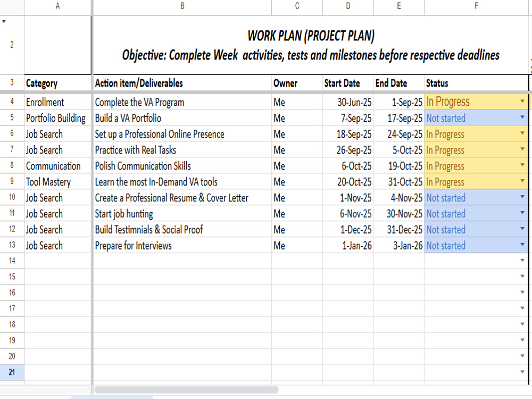Select the Complete the VA Program cell
The height and width of the screenshot is (399, 532).
pos(182,102)
